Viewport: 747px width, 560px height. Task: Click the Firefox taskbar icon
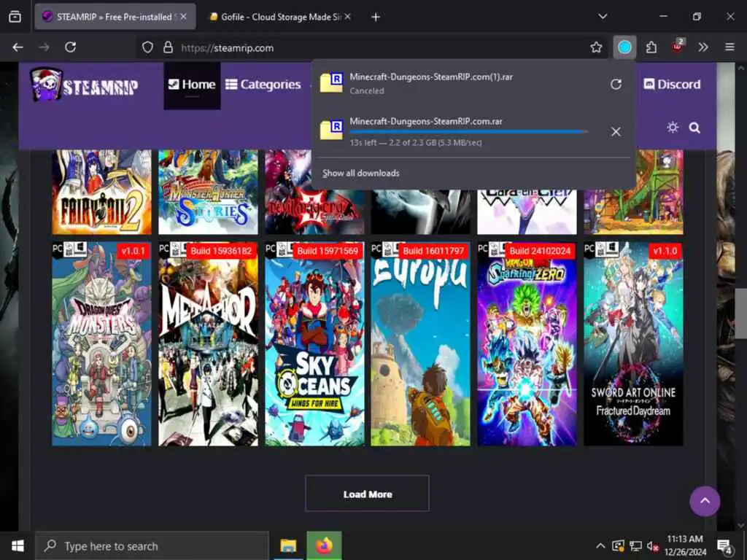click(x=324, y=545)
